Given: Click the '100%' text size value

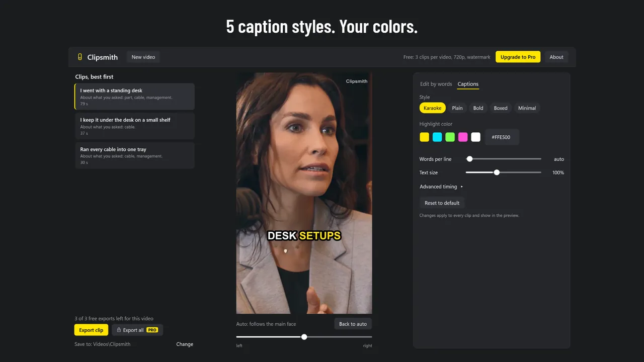Looking at the screenshot, I should [558, 173].
